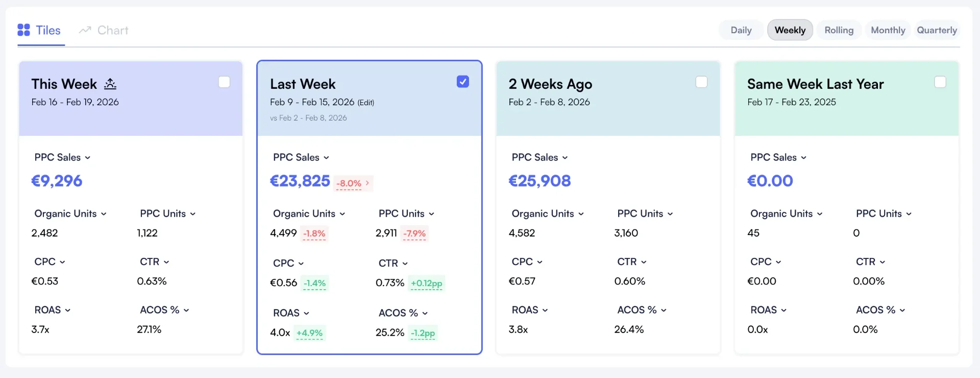Open PPC Units dropdown in 2 Weeks Ago tile
The image size is (980, 378).
pos(645,214)
